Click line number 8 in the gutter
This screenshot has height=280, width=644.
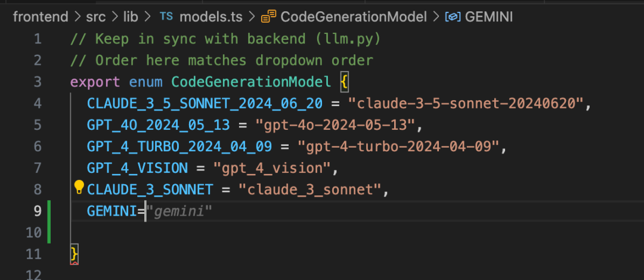coord(38,189)
